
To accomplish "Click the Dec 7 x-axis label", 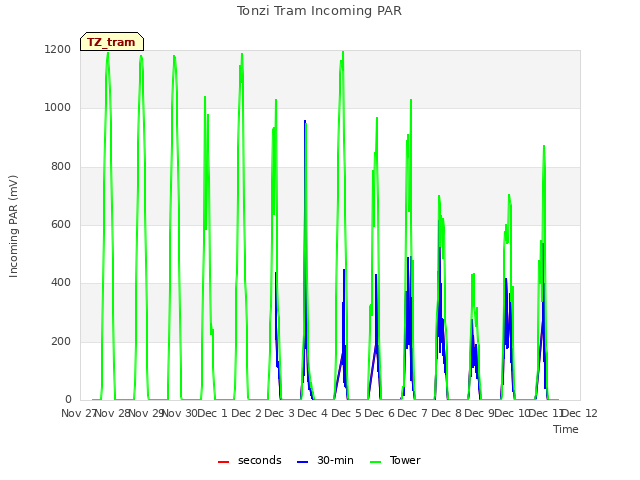I will (413, 413).
